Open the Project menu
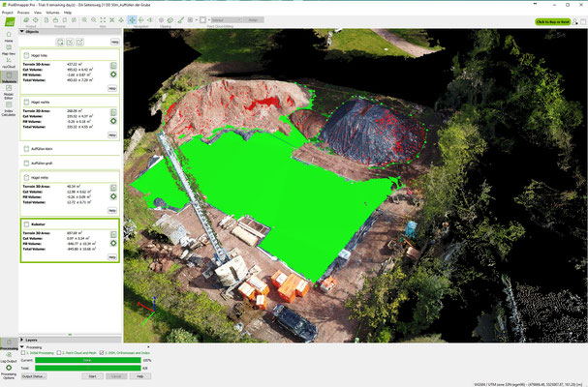Viewport: 588px width, 387px height. coord(8,13)
